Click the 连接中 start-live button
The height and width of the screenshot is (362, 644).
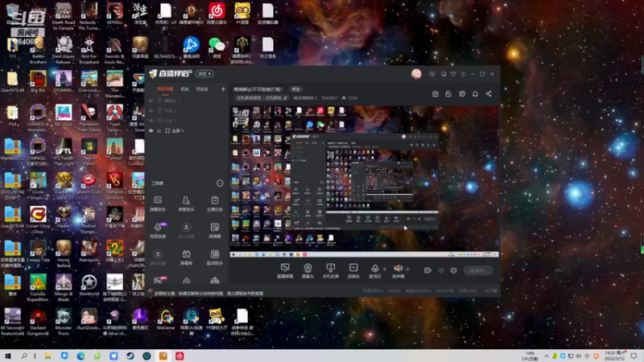coord(478,270)
